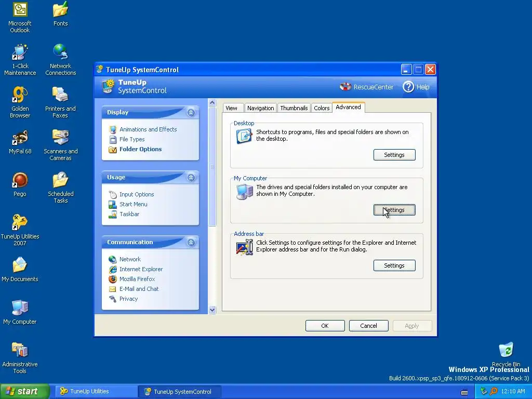The height and width of the screenshot is (399, 532).
Task: Open RescueCenter from header
Action: [x=366, y=87]
